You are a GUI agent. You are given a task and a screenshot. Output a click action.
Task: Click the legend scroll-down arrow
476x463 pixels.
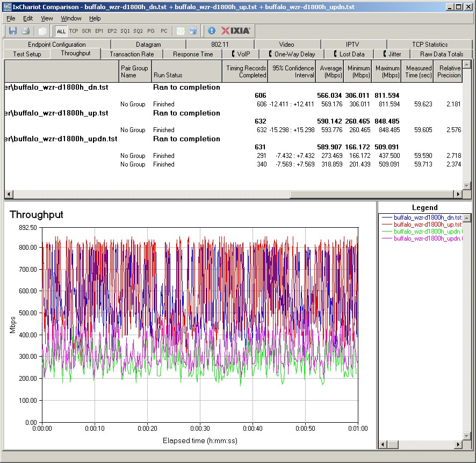[x=467, y=436]
